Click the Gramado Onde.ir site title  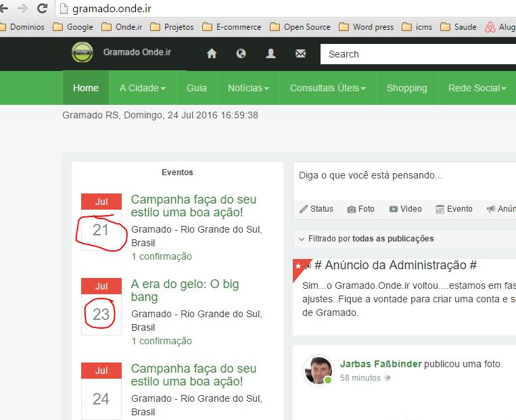point(137,52)
